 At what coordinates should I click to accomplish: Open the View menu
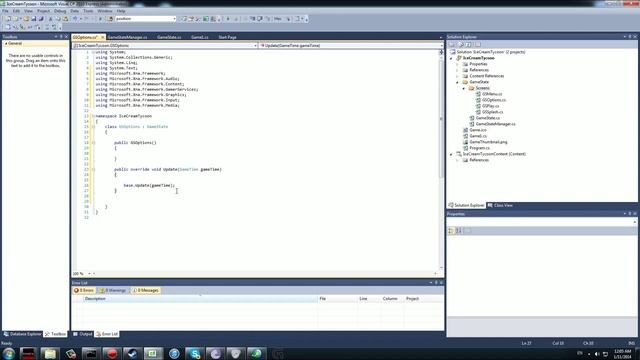pos(28,11)
